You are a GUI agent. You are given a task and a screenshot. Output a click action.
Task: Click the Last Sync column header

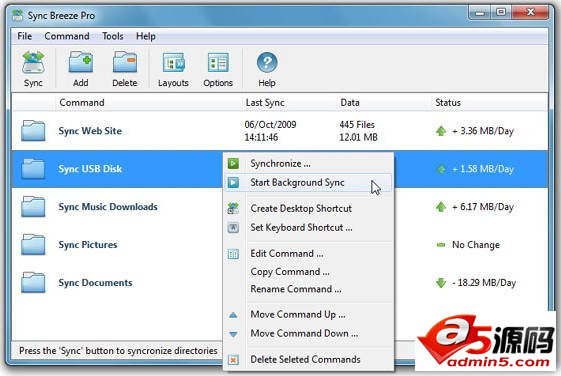[265, 103]
